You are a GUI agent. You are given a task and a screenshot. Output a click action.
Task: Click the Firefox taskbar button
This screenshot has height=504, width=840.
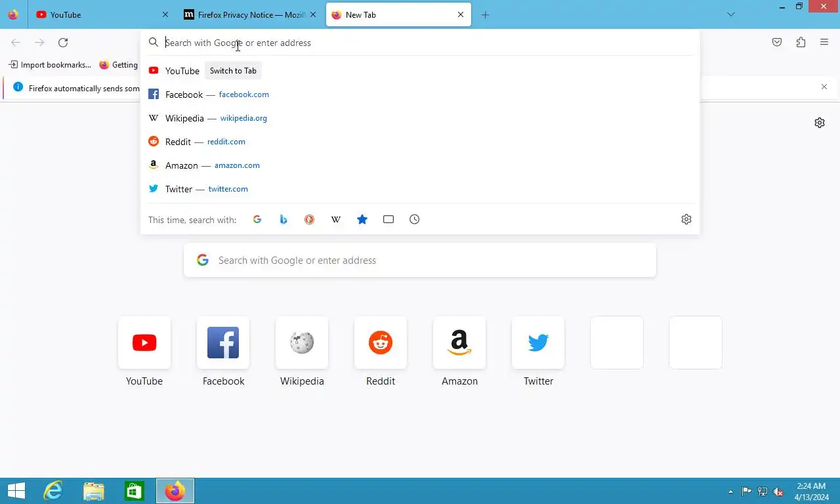click(175, 491)
